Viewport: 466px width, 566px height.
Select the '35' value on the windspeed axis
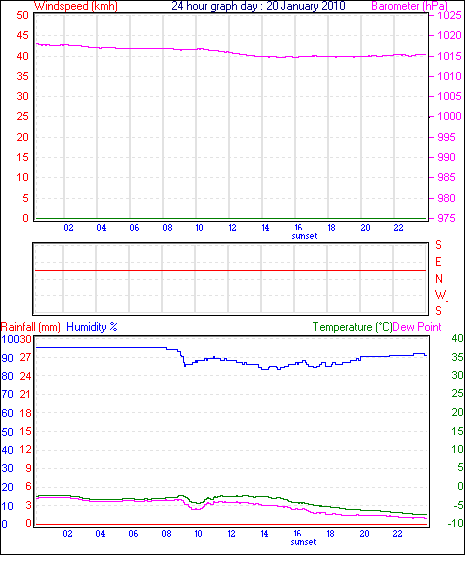click(x=22, y=76)
